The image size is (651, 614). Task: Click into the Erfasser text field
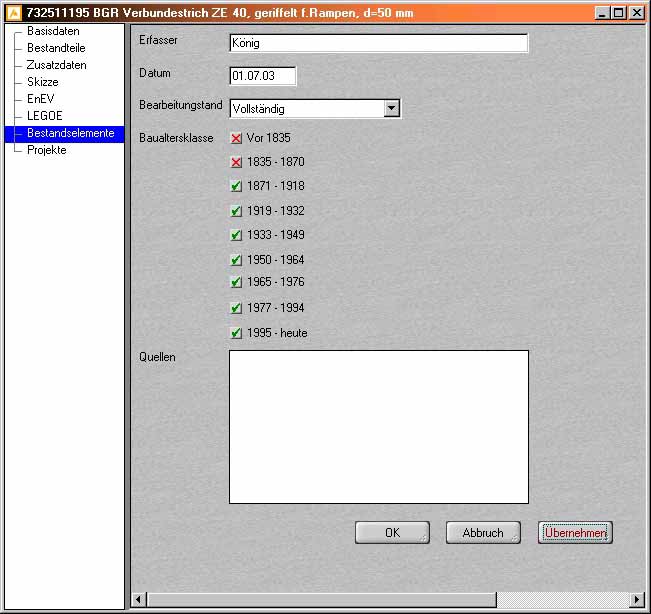[378, 44]
